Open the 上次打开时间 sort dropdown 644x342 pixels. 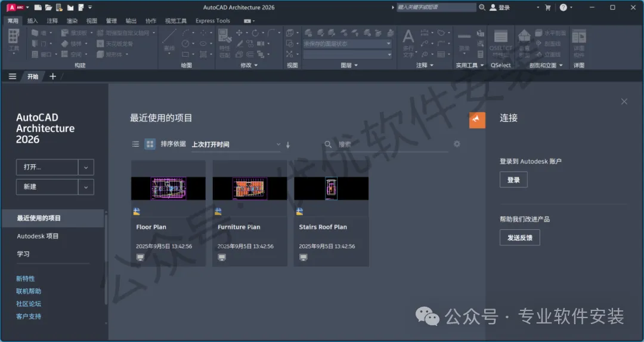[x=236, y=144]
